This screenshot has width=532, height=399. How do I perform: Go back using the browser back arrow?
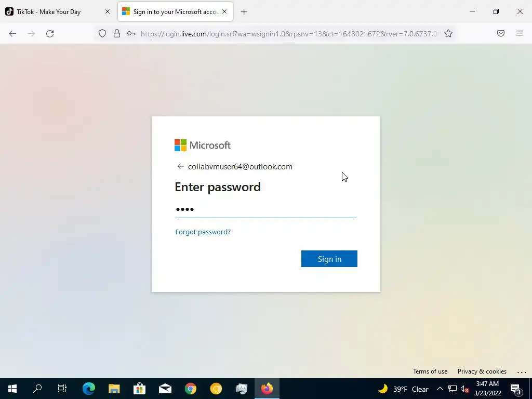pyautogui.click(x=12, y=34)
